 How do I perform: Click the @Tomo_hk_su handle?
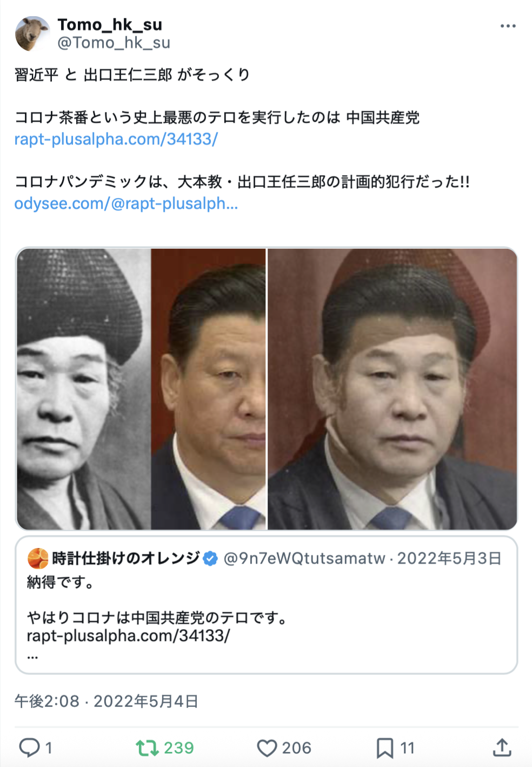114,43
